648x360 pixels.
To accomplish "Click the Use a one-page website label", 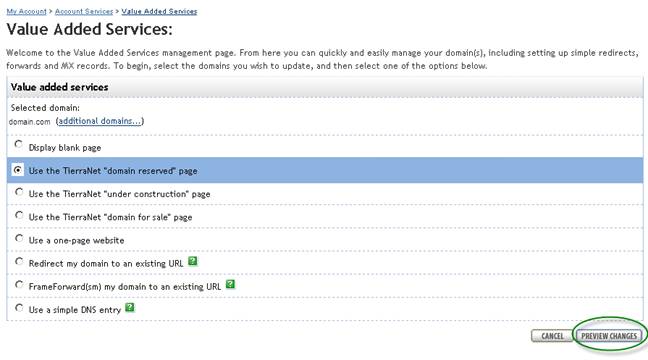I will coord(76,241).
